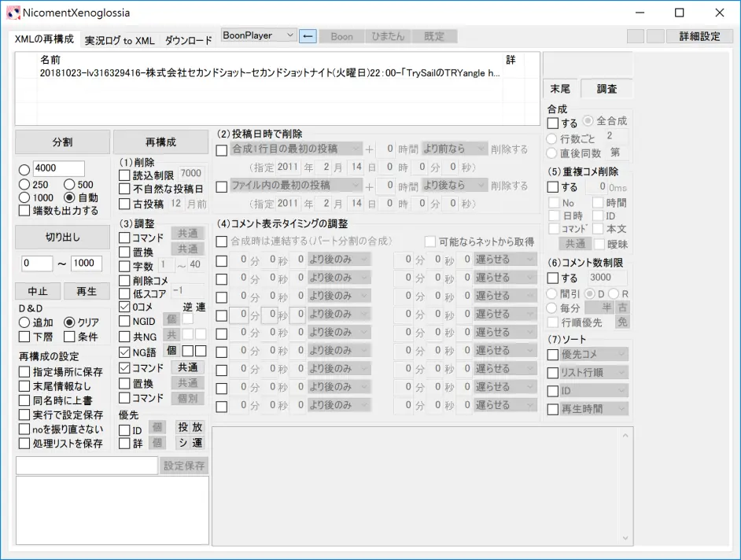Click the cut range end field 1000
This screenshot has width=741, height=560.
pyautogui.click(x=87, y=263)
